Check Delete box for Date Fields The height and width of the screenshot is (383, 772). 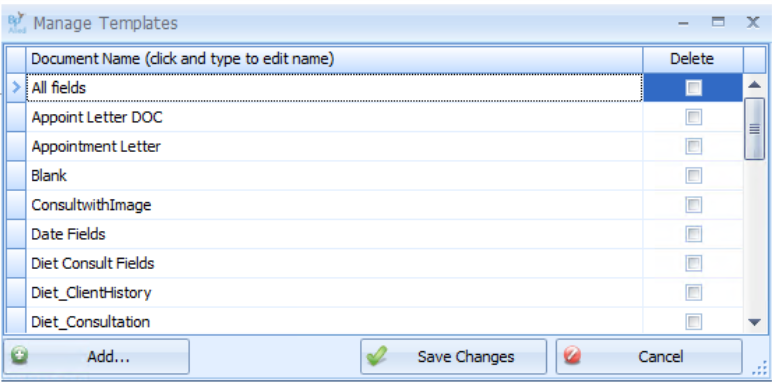click(693, 234)
